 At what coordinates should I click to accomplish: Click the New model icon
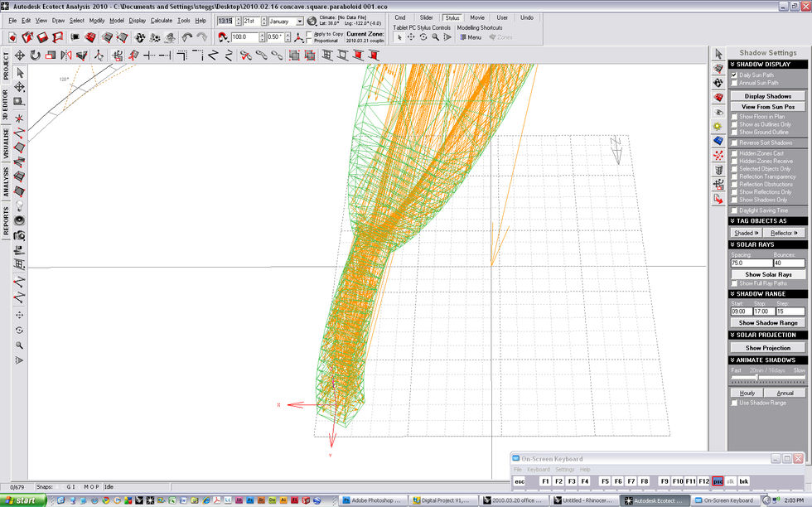12,37
